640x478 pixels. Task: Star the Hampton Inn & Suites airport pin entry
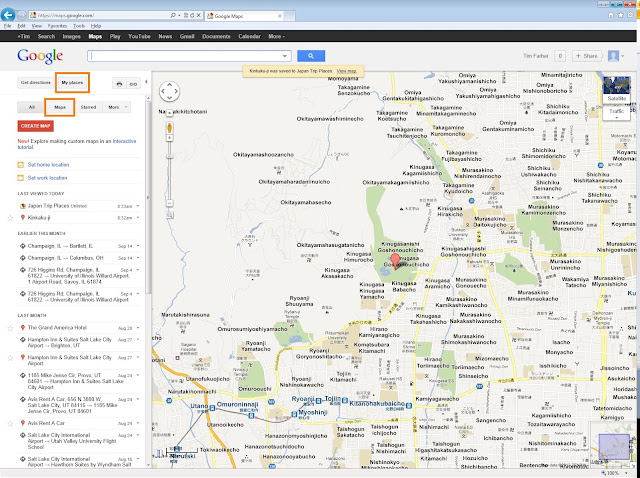tap(10, 358)
